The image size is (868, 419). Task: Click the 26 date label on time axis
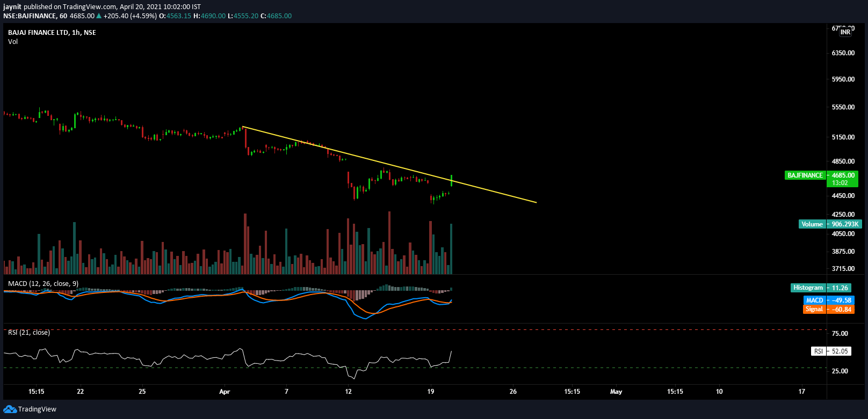(513, 392)
